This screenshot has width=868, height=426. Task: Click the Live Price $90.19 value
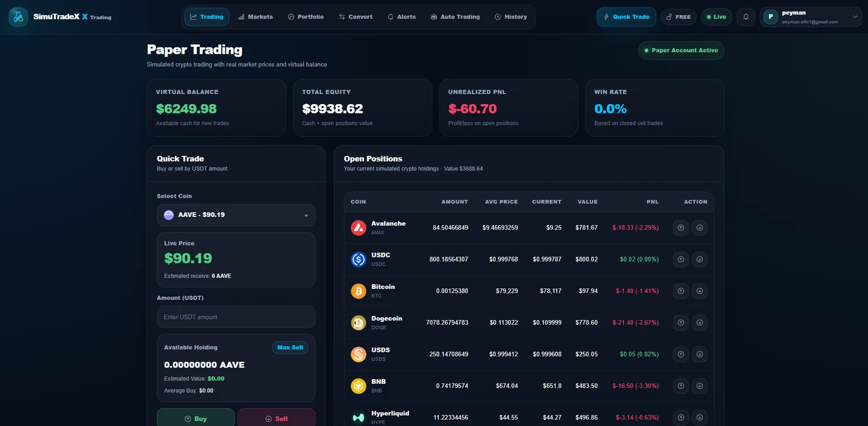tap(188, 258)
